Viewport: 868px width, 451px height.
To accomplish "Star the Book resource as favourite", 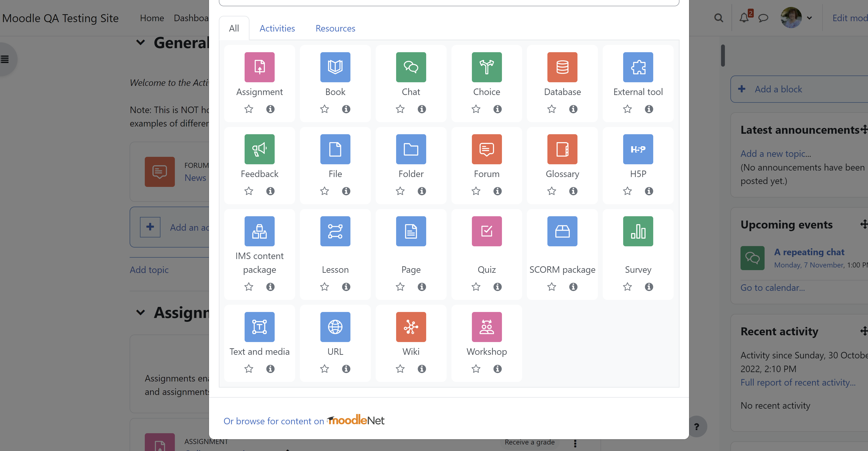I will click(x=324, y=109).
